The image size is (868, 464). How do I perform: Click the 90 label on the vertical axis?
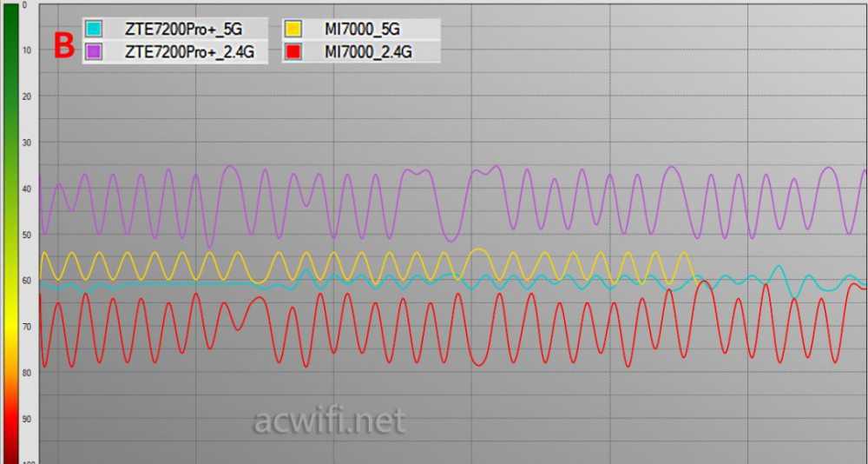coord(26,419)
